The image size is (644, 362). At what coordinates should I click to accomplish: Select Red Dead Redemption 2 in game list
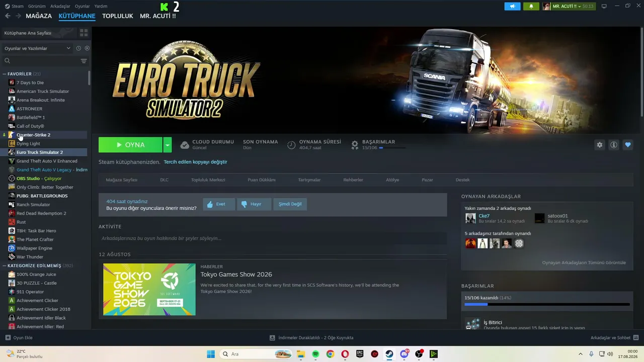[41, 213]
